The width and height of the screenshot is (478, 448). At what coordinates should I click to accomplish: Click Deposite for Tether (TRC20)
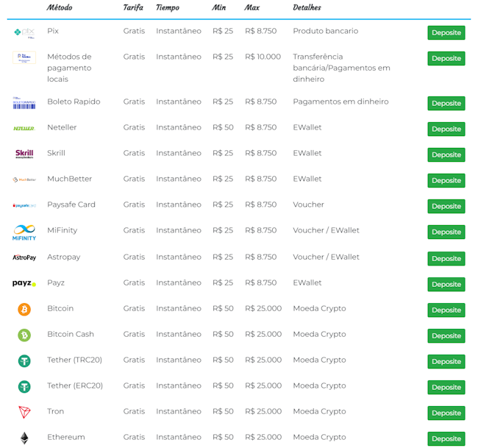click(x=446, y=361)
